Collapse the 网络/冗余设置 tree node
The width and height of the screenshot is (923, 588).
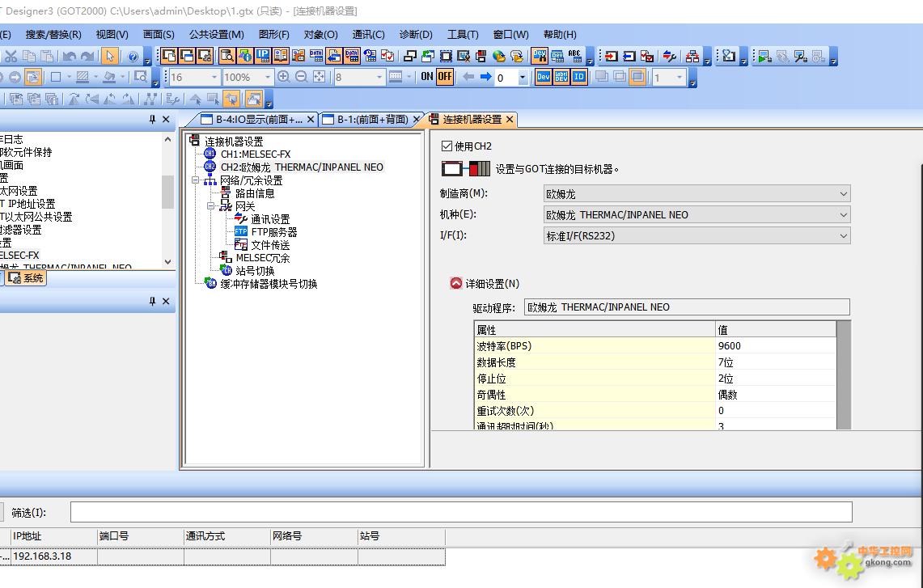[196, 180]
